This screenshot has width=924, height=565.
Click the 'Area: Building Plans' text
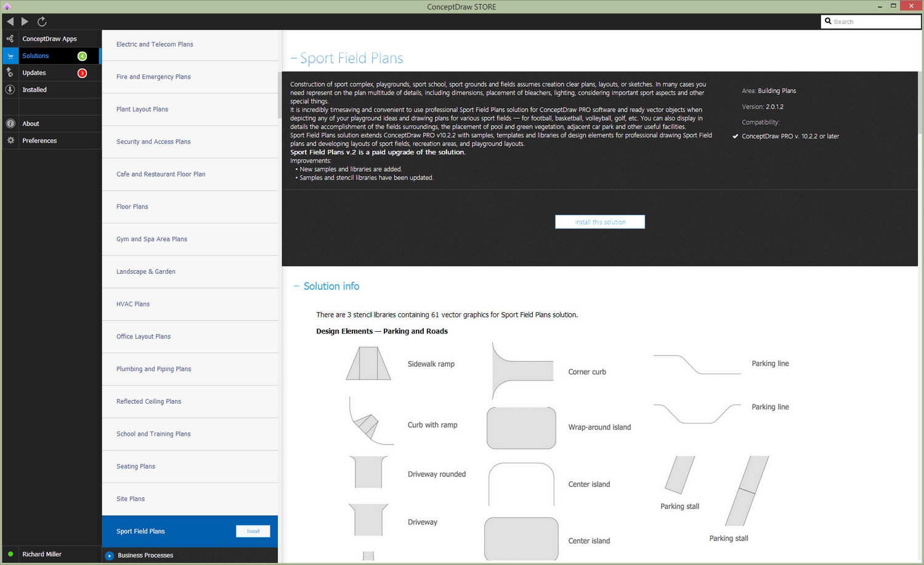click(x=769, y=91)
